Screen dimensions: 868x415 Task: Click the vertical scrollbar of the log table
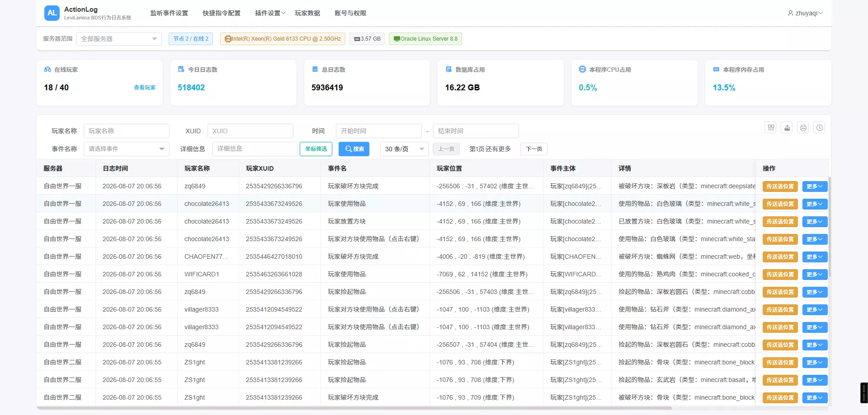(x=830, y=227)
